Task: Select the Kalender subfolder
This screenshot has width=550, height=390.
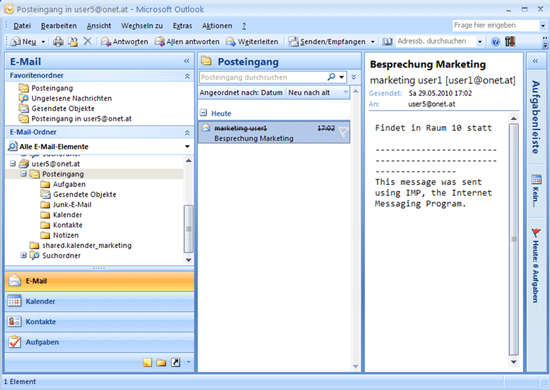Action: (x=67, y=215)
